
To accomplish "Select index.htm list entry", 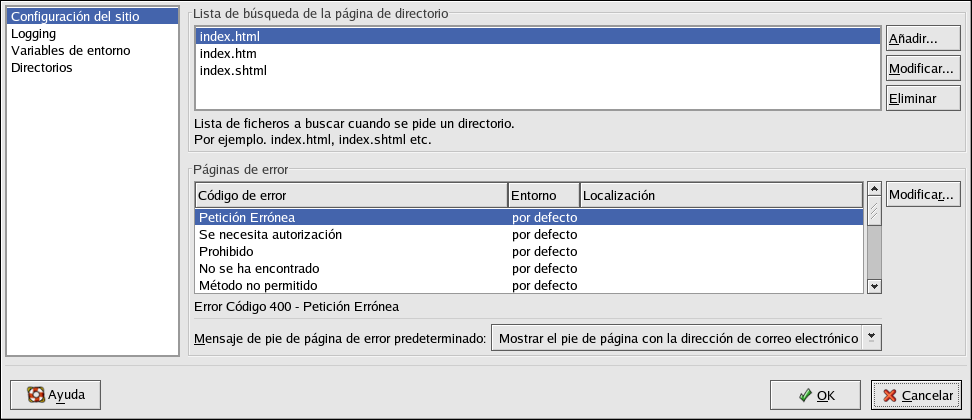I will click(x=229, y=54).
